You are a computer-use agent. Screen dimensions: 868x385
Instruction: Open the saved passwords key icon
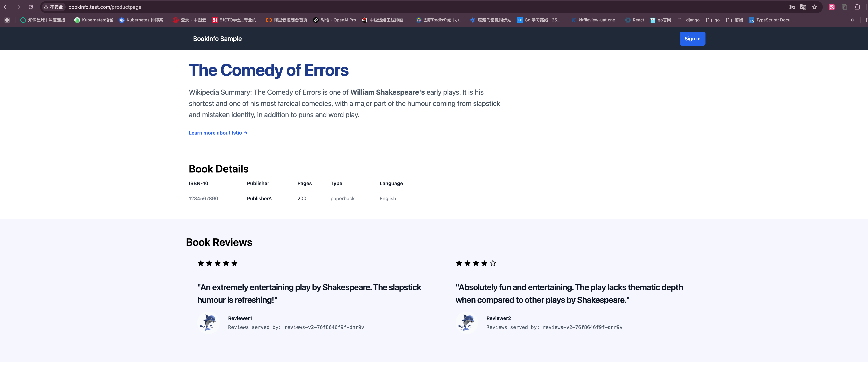791,7
